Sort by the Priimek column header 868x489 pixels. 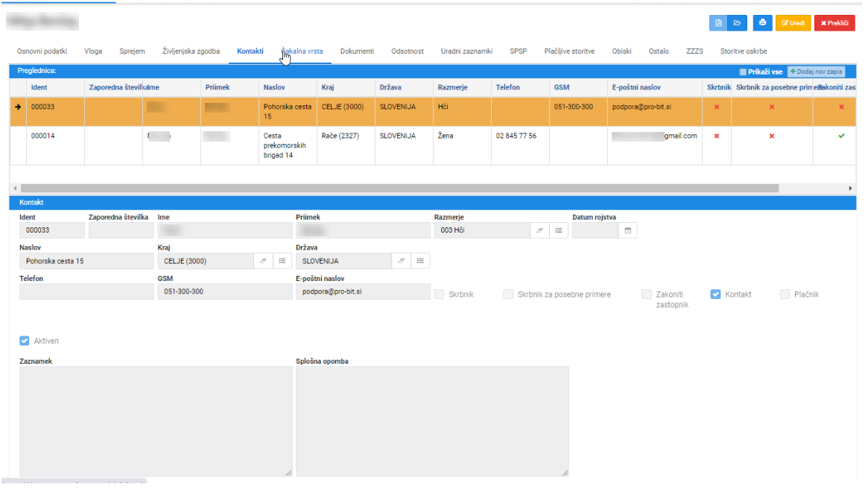(x=217, y=87)
